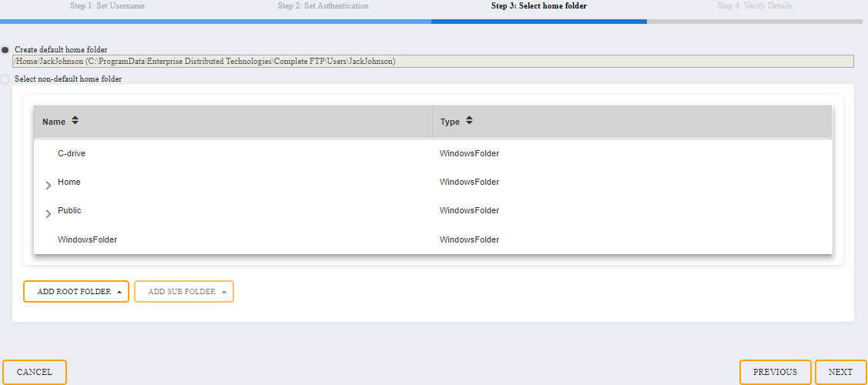Go to Step 1: Set Username
868x385 pixels.
[108, 6]
